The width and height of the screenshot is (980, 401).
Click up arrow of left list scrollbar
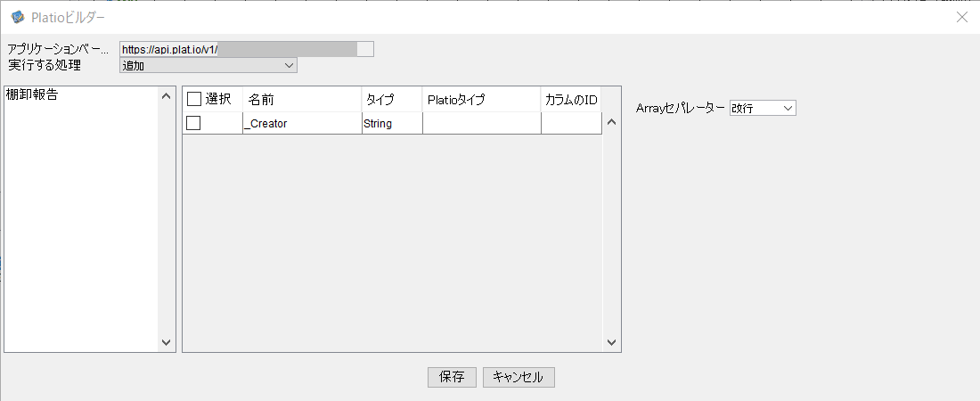[x=166, y=95]
